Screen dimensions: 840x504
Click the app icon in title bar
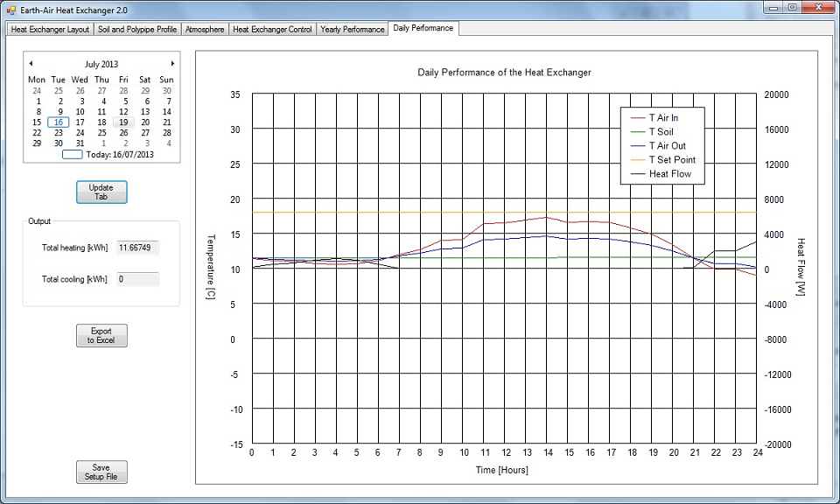point(11,10)
